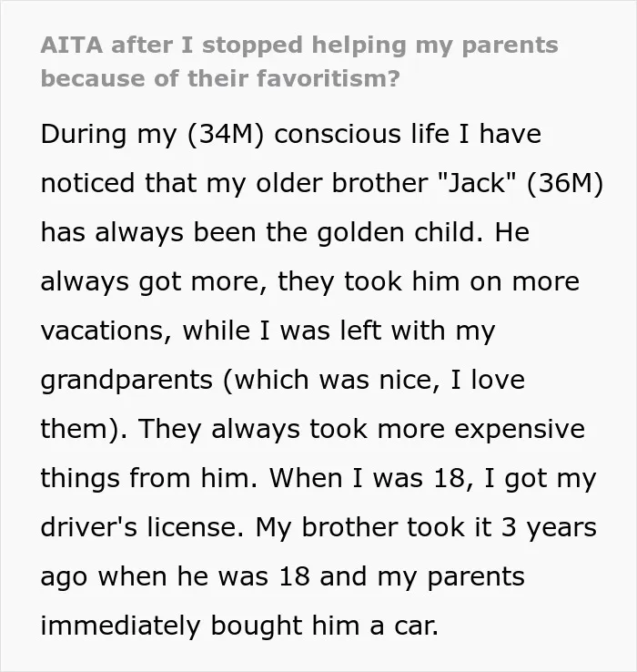This screenshot has height=672, width=637.
Task: Click the title text "because of their favoritism?"
Action: (x=220, y=79)
